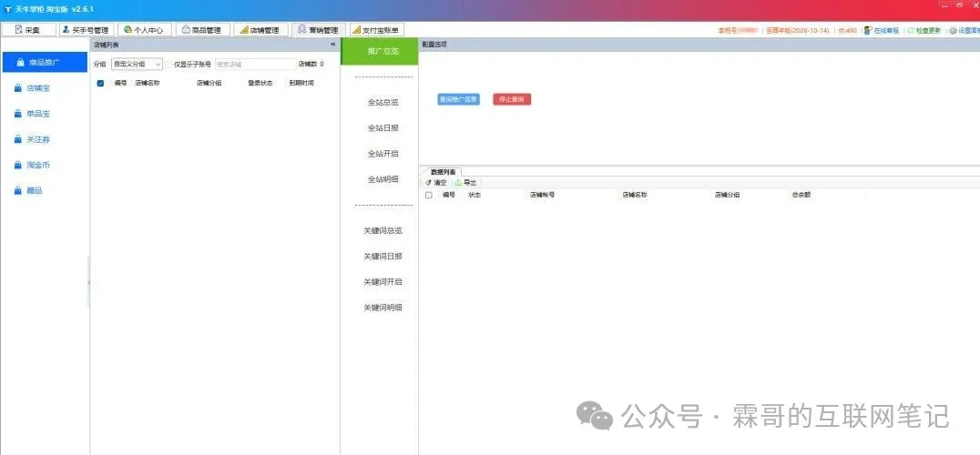Check the select-all box in 数据列表 header
980x455 pixels.
tap(429, 195)
